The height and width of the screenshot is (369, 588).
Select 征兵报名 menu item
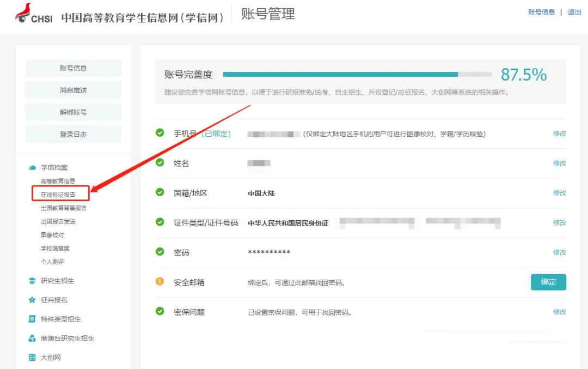(54, 300)
